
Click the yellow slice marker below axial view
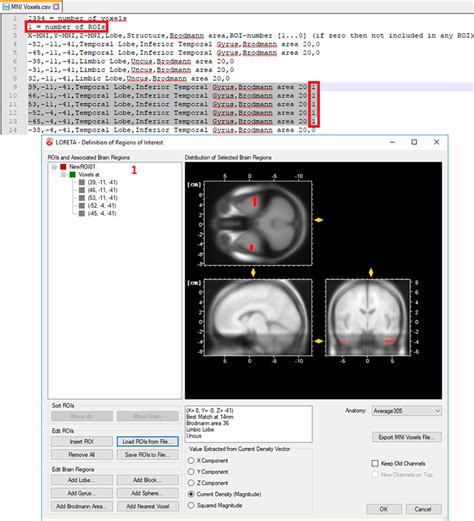253,272
